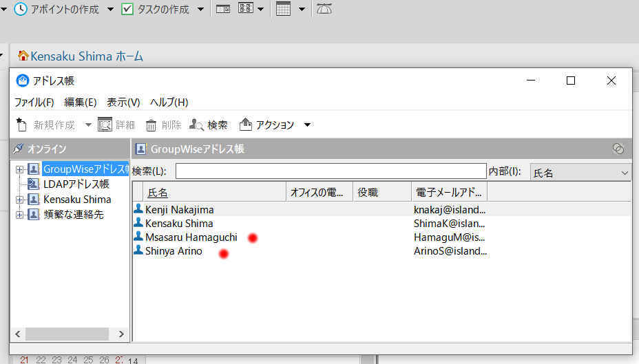Screen dimensions: 639x364
Task: Open the ファイル(F) menu
Action: point(34,103)
